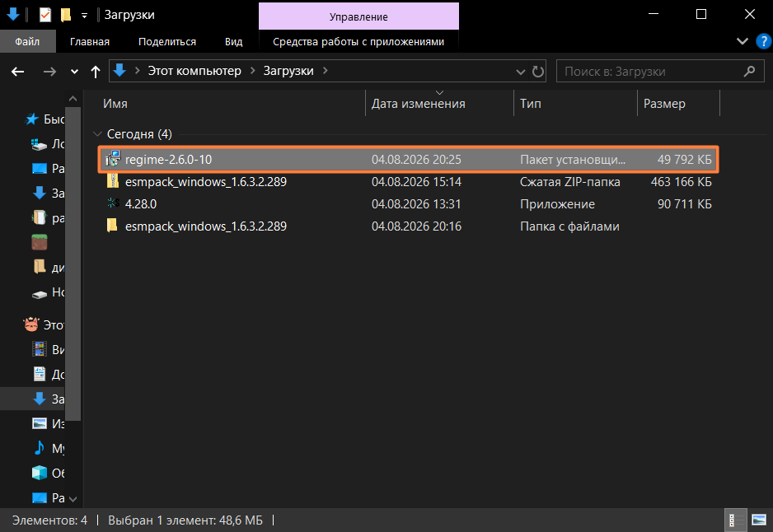The image size is (773, 532).
Task: Select the esmpack_windows_1.6.3.2.289 ZIP file name
Action: click(x=205, y=182)
